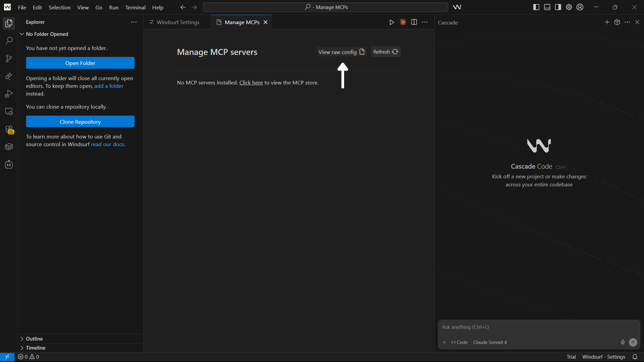
Task: Open the Run and Debug icon
Action: coord(9,94)
